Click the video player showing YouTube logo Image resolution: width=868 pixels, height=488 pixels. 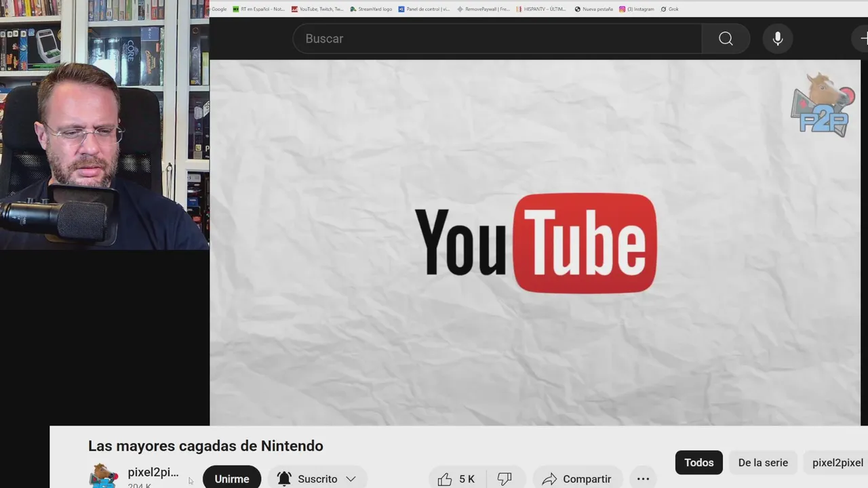point(535,242)
